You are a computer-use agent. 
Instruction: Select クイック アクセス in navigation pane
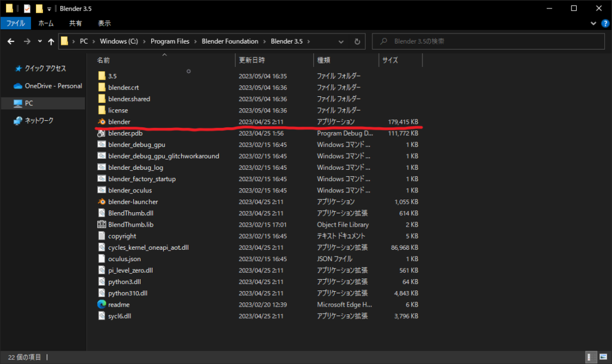pos(45,68)
